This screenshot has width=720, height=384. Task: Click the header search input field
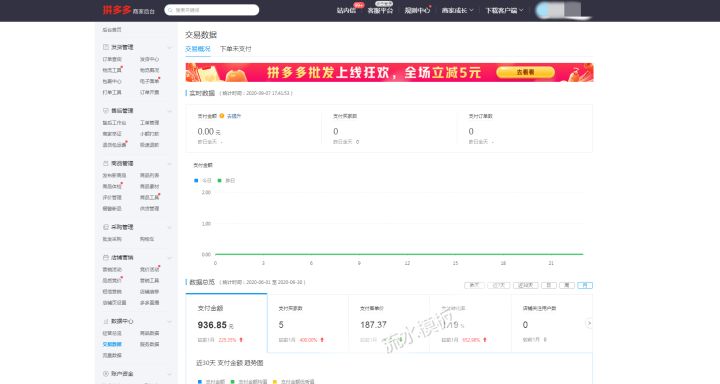click(x=212, y=10)
